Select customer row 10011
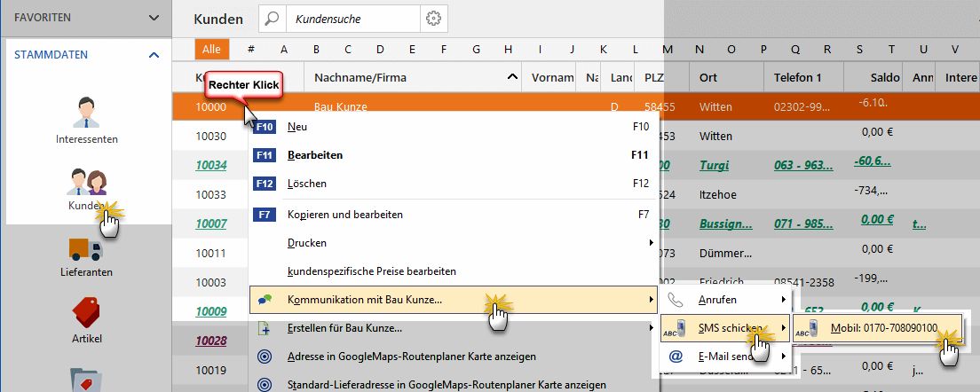 pyautogui.click(x=210, y=254)
